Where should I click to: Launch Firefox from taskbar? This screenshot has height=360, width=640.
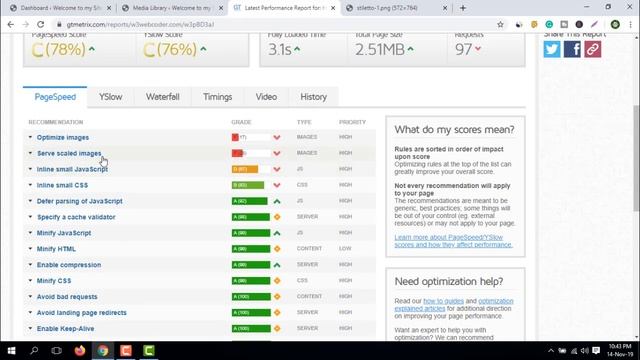80,351
